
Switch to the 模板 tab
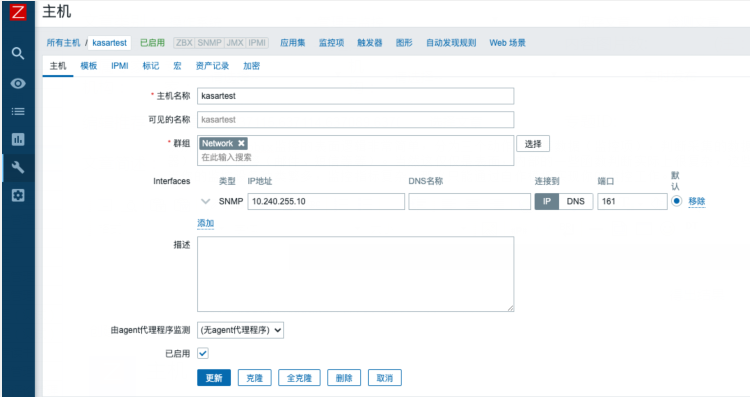click(x=88, y=66)
